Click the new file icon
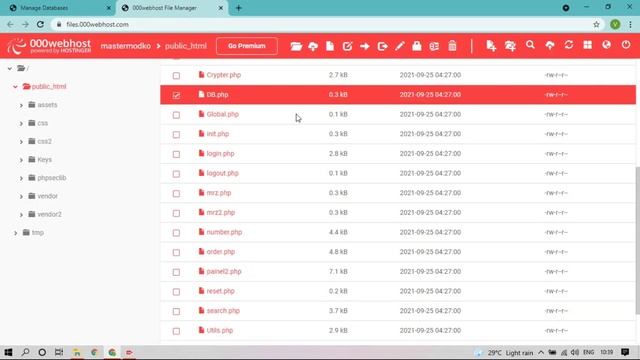The image size is (640, 360). (491, 46)
